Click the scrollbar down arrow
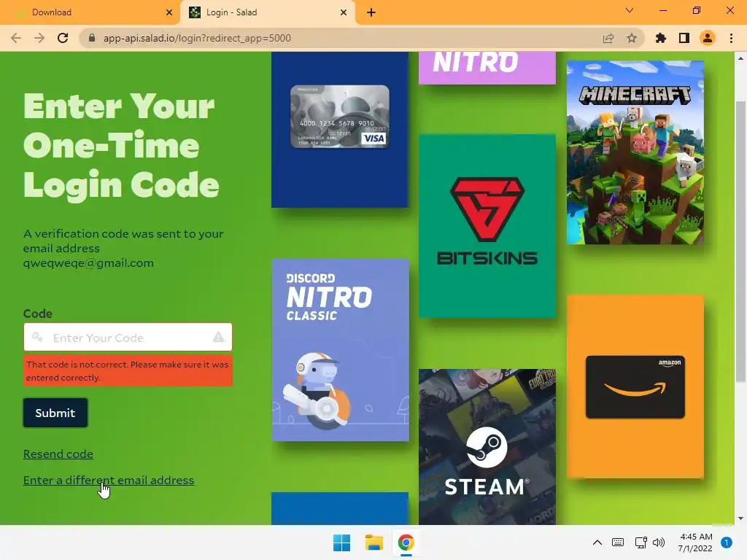Viewport: 747px width, 560px height. point(740,518)
